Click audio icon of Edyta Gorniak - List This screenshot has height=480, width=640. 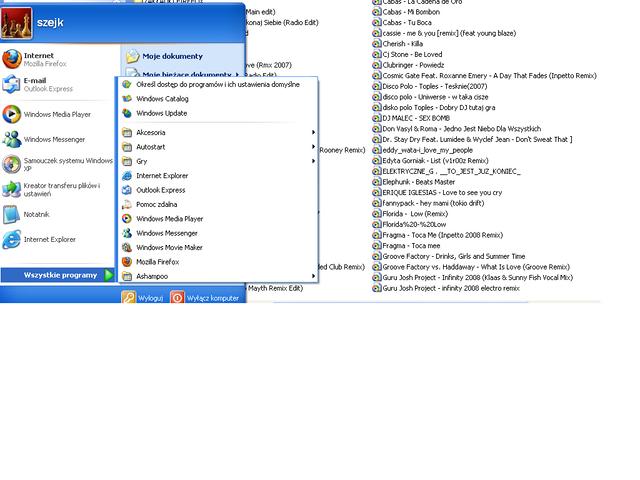click(376, 160)
